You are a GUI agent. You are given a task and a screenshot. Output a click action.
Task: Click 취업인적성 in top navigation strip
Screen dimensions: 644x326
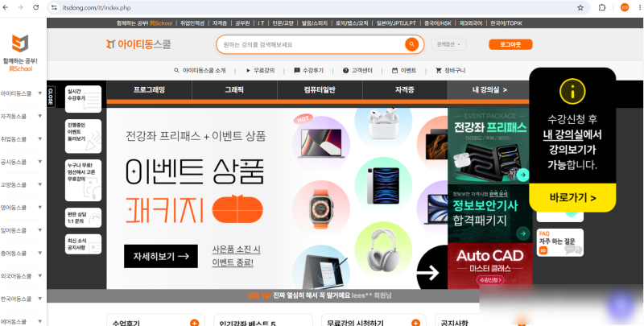[192, 23]
